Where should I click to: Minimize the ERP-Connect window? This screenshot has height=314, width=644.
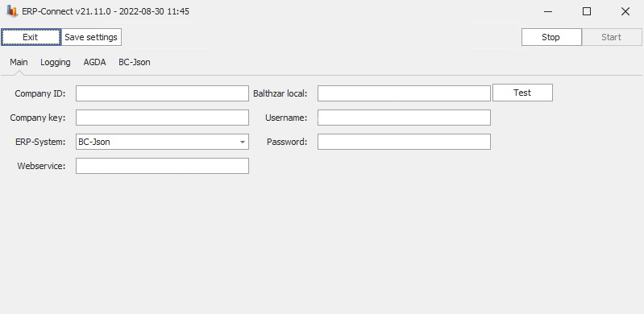point(548,11)
